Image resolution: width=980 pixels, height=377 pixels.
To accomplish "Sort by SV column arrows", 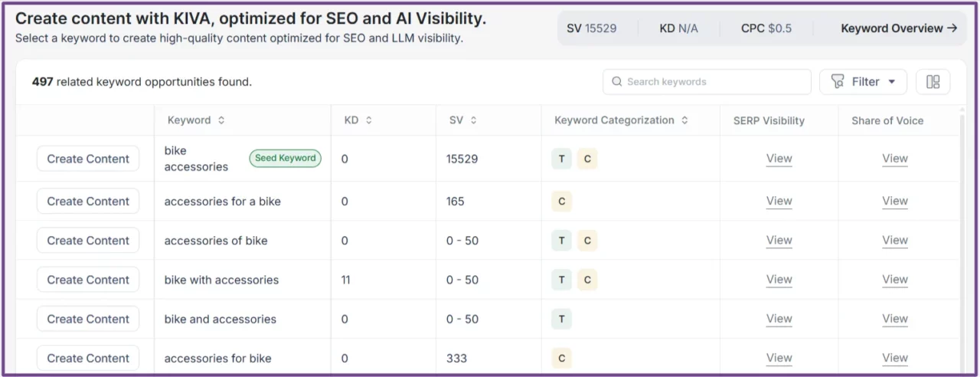I will point(473,120).
